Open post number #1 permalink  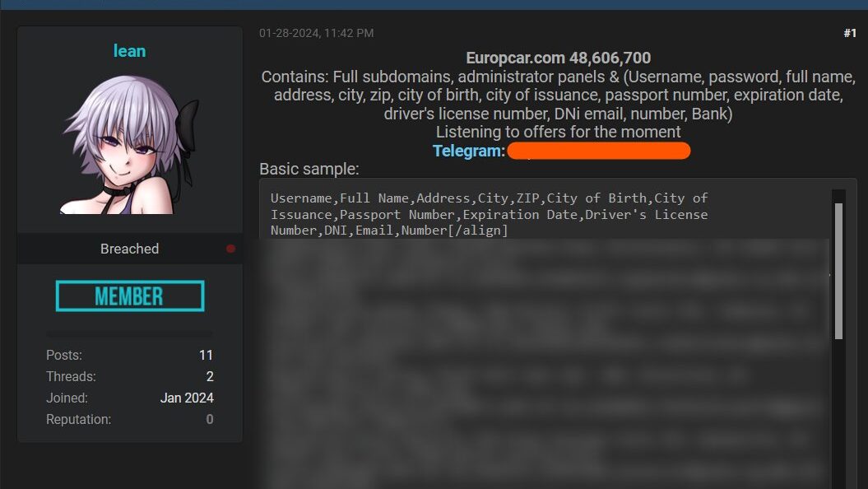click(850, 33)
